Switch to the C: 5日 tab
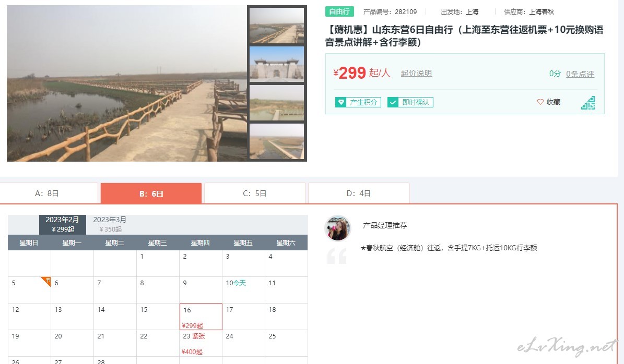624x364 pixels. [255, 193]
